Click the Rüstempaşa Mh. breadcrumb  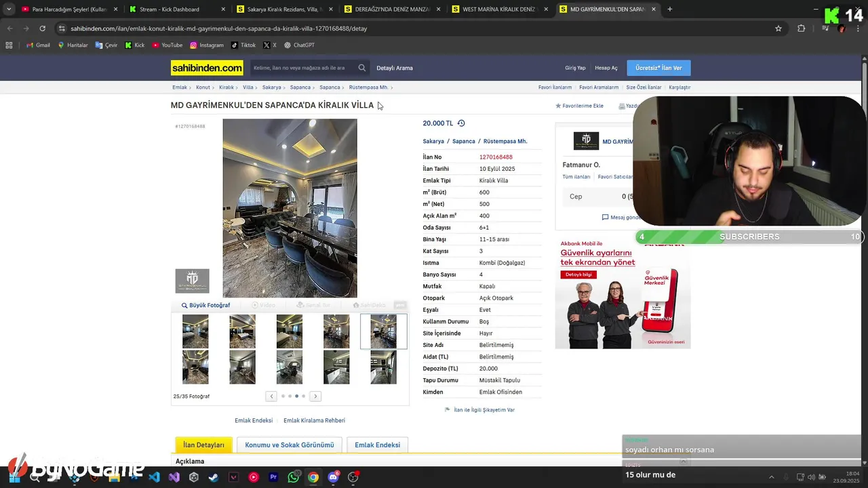pos(368,87)
